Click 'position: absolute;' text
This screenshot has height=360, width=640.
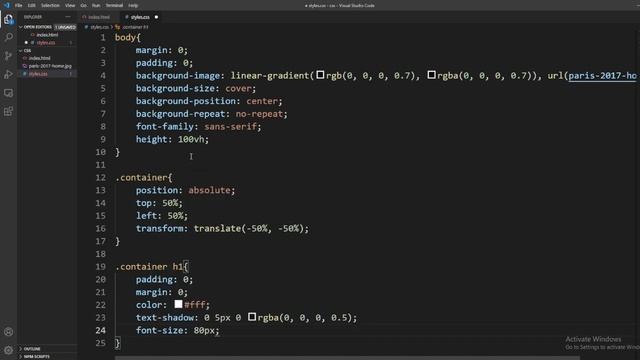185,190
